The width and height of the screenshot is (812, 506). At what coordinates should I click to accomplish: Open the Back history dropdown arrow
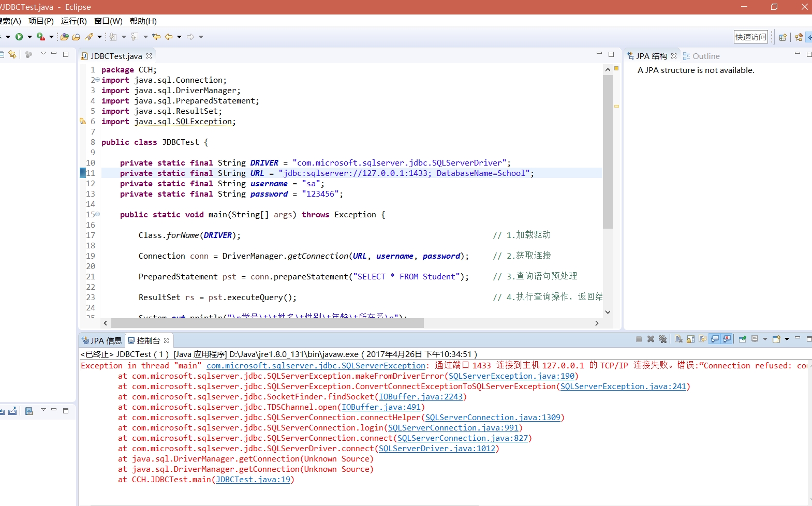pos(179,37)
